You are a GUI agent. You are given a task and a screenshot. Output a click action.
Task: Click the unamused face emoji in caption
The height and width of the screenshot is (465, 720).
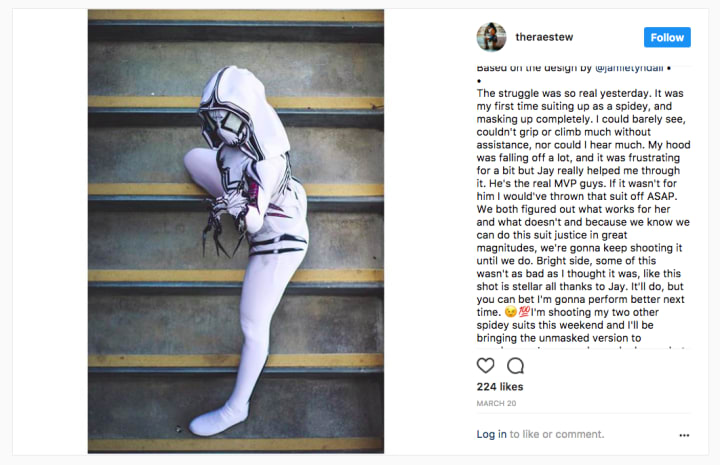(x=511, y=312)
